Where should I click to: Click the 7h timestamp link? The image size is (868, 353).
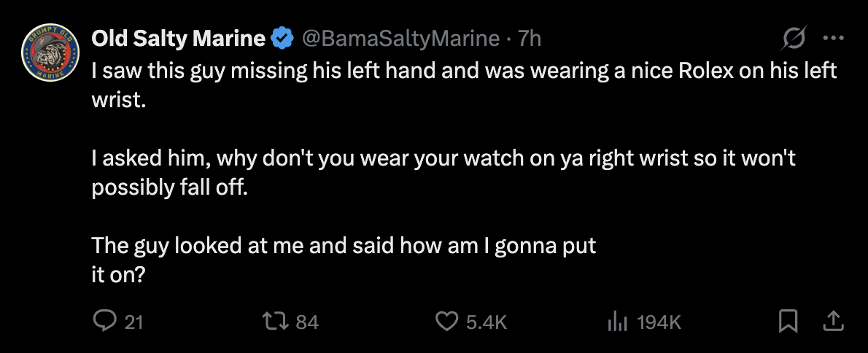tap(530, 39)
